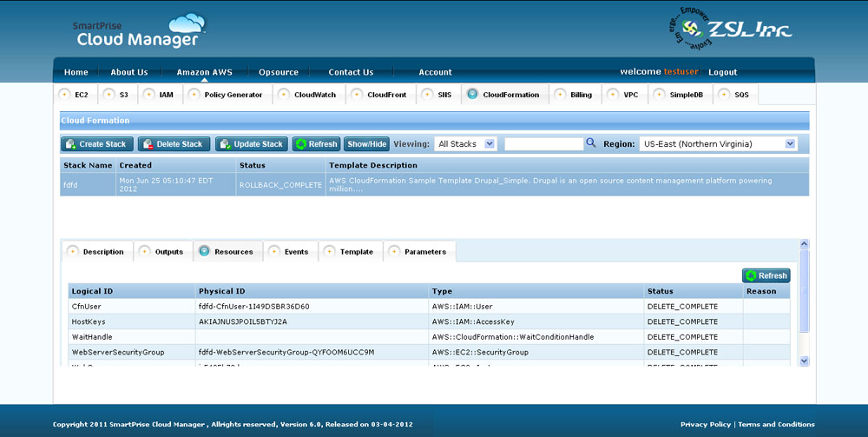The height and width of the screenshot is (437, 868).
Task: Refresh the resources table
Action: (766, 275)
